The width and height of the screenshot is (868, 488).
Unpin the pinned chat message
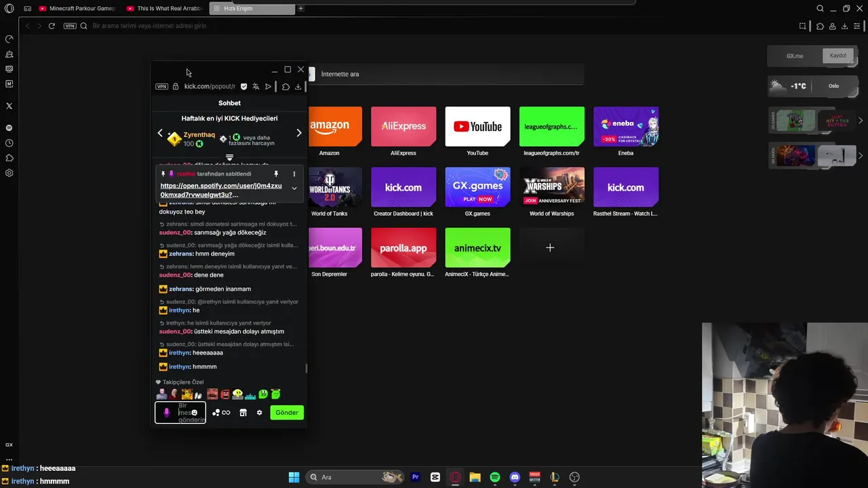276,174
